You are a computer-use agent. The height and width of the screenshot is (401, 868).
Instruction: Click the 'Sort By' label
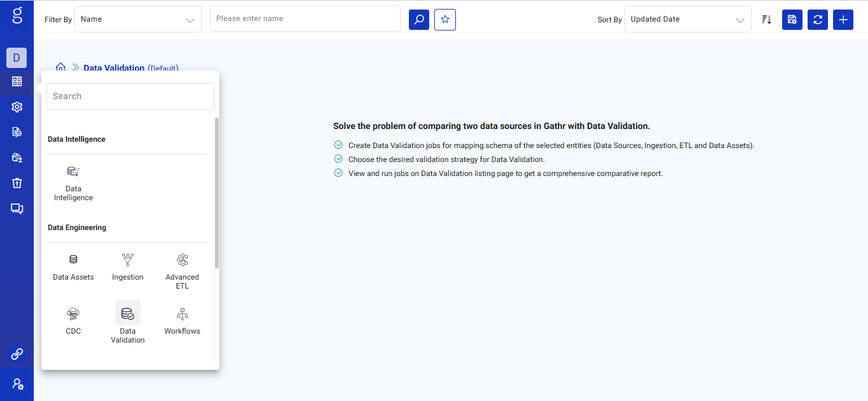(x=610, y=20)
